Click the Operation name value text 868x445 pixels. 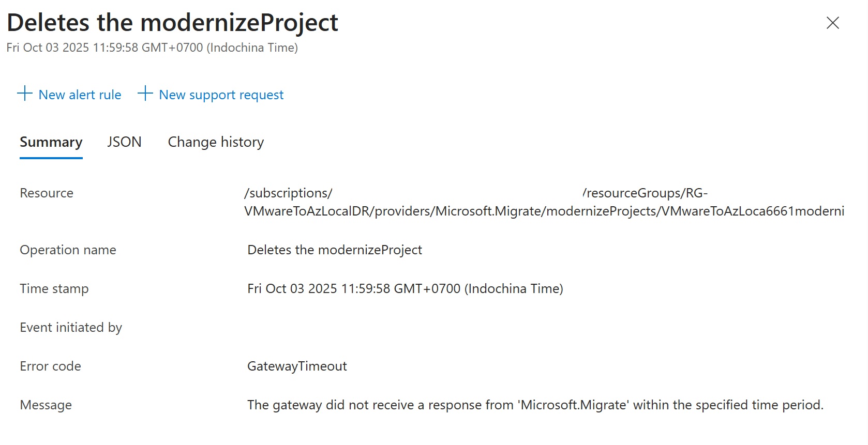tap(335, 250)
